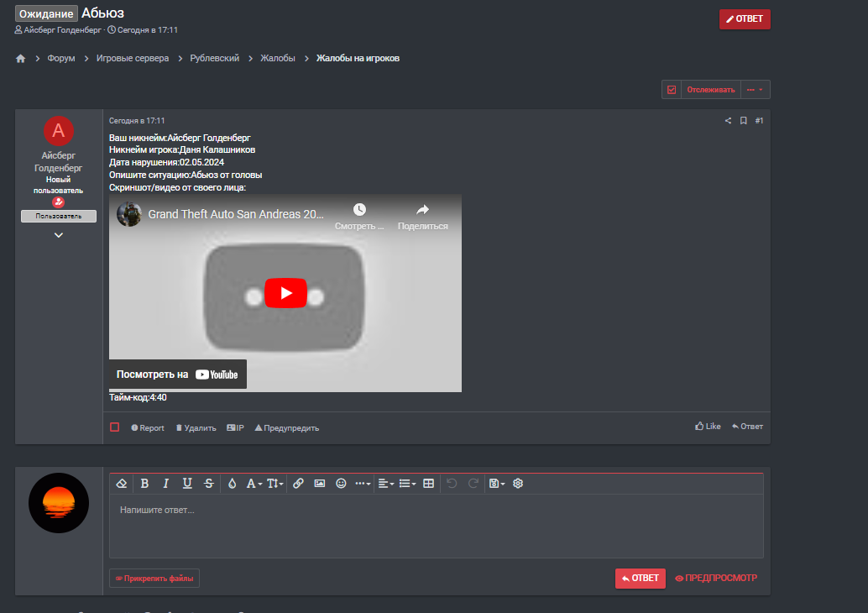Insert a link with chain icon
This screenshot has height=613, width=868.
(298, 484)
